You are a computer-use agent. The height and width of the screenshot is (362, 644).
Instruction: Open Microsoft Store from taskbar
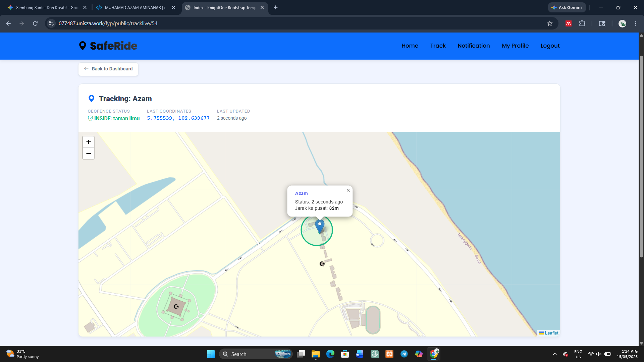tap(345, 354)
